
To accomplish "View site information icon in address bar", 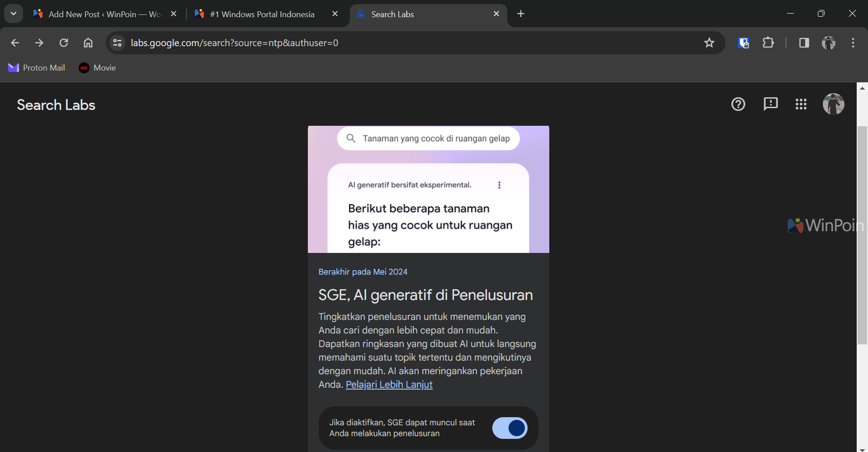I will pos(118,43).
